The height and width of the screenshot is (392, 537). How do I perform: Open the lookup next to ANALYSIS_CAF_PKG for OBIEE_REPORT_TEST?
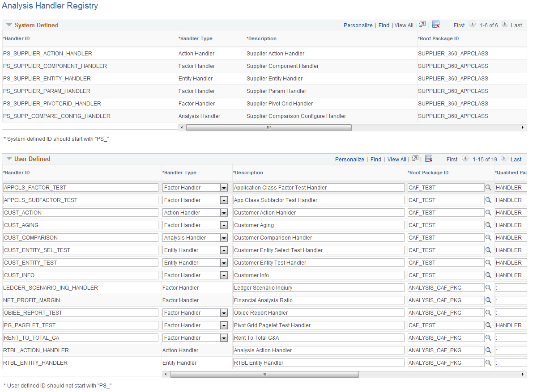(489, 312)
